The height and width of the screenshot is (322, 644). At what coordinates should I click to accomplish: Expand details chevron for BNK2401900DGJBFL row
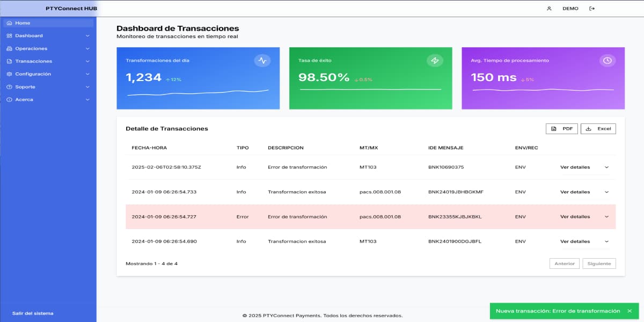pyautogui.click(x=607, y=241)
